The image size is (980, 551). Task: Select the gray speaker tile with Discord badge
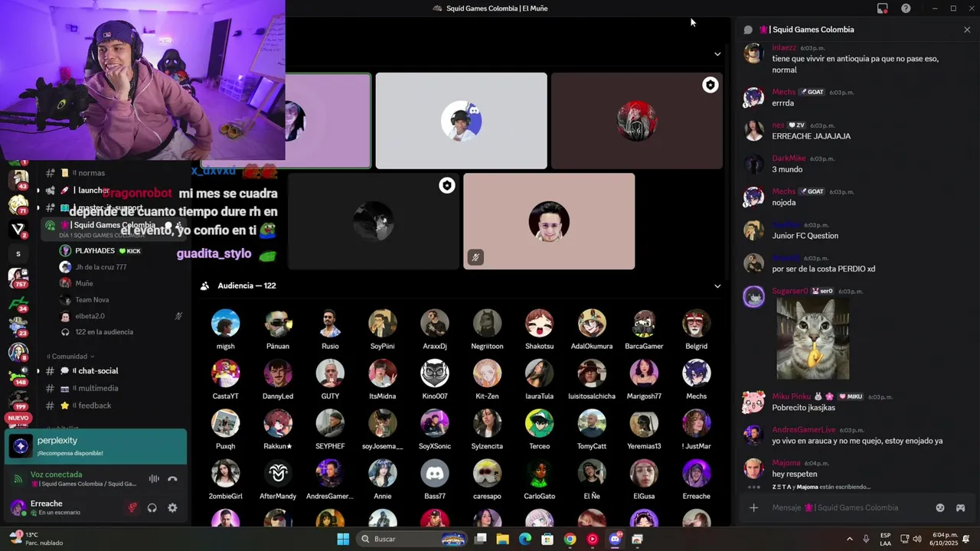(x=461, y=121)
